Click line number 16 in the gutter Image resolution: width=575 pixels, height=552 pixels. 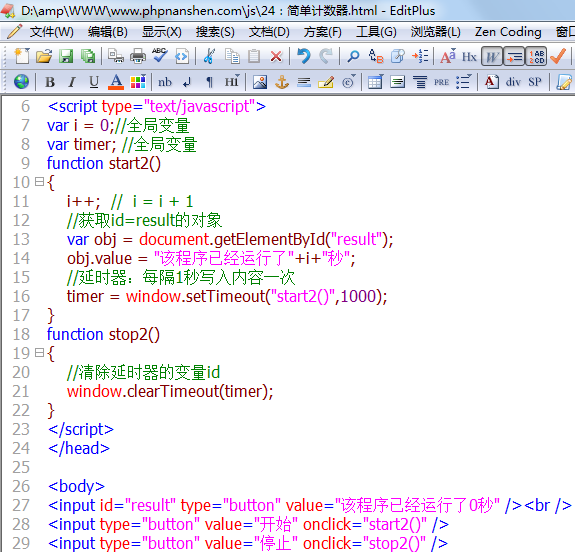[x=21, y=296]
